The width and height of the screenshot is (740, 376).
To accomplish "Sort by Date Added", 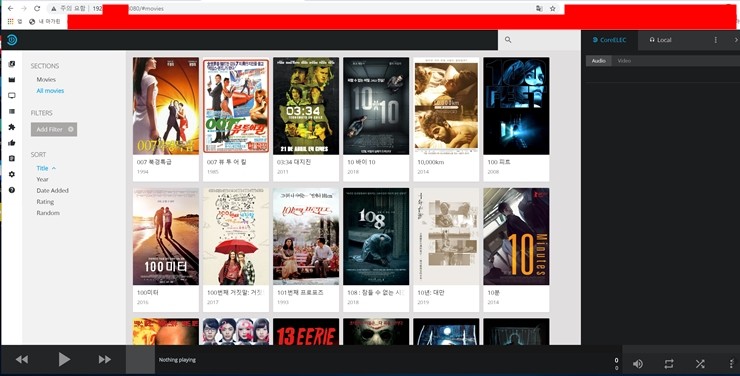I will tap(52, 191).
